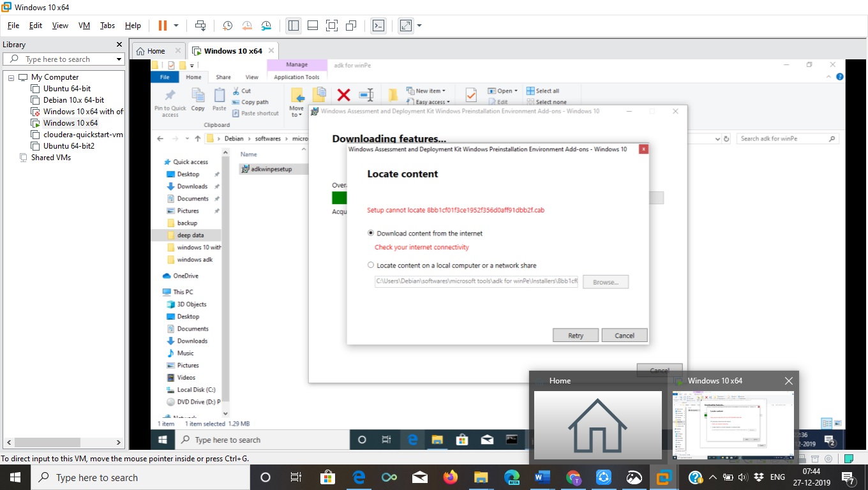Screen dimensions: 868x490
Task: Open the Tabs menu
Action: (107, 26)
